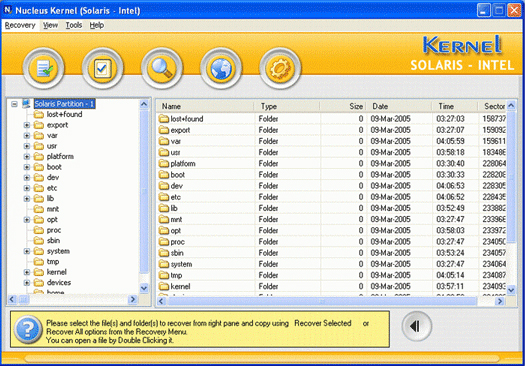Sort by the Size column header

click(x=343, y=106)
